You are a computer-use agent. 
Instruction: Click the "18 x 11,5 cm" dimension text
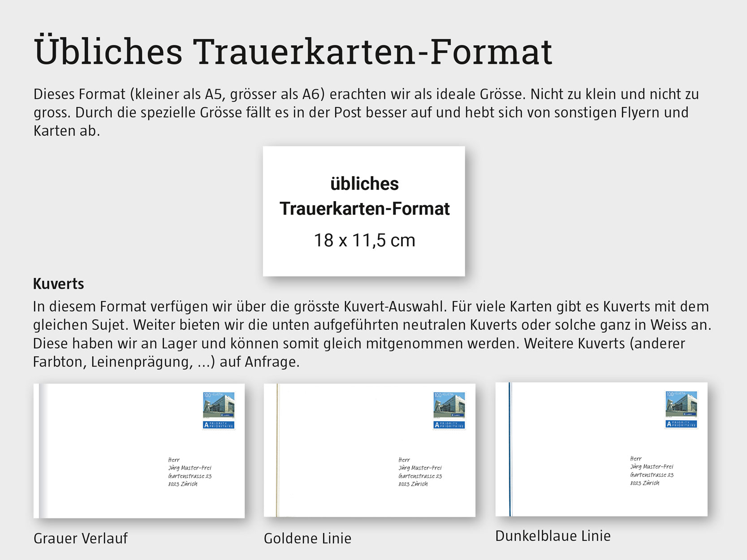point(364,240)
